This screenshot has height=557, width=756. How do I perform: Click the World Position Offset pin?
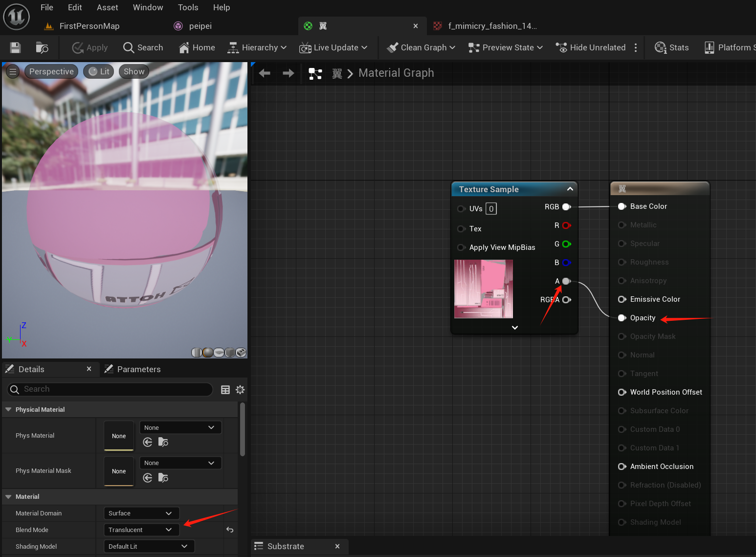(622, 392)
